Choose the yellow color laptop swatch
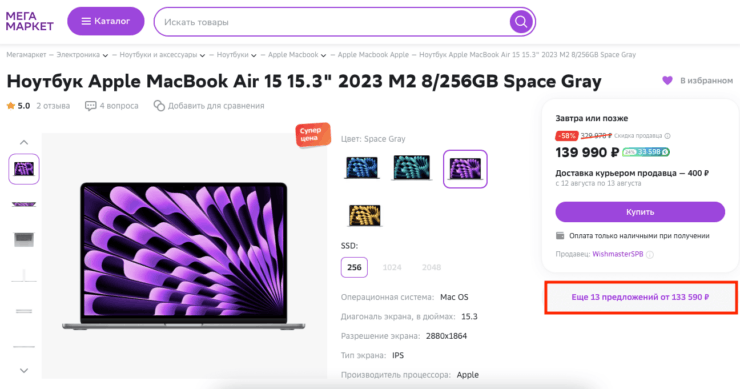This screenshot has width=740, height=389. point(364,216)
